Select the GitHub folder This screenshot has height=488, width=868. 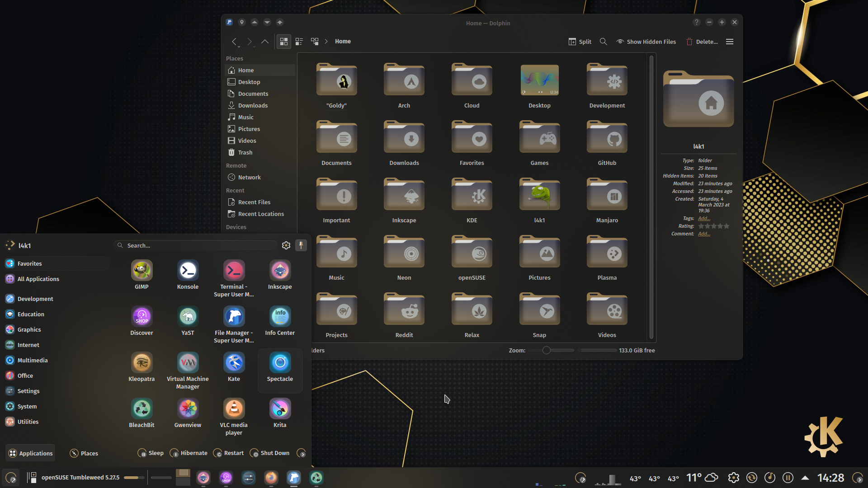coord(607,143)
